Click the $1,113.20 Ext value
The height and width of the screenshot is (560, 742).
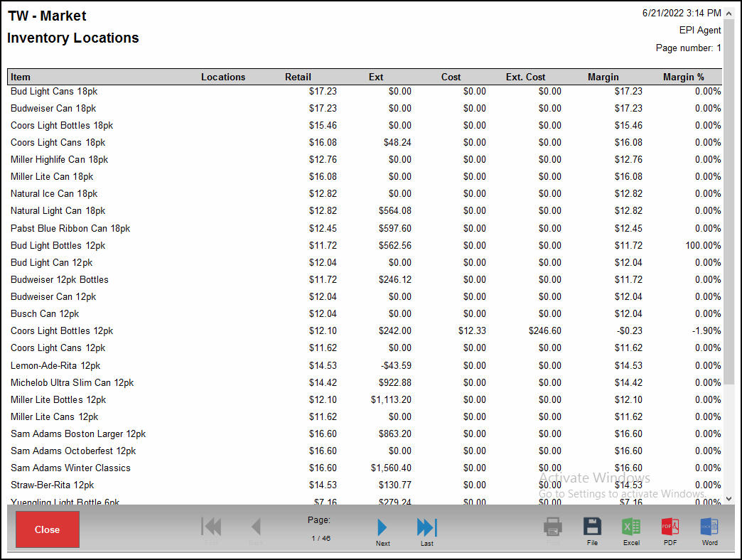[392, 399]
